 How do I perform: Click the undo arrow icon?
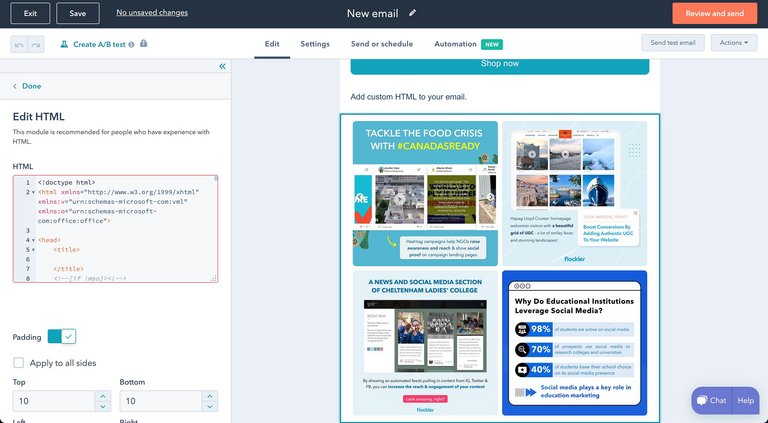[19, 45]
